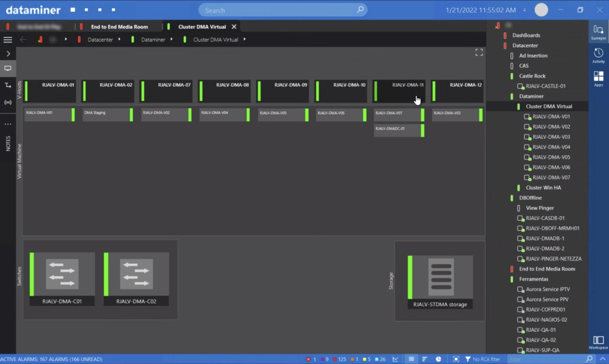The height and width of the screenshot is (364, 609).
Task: Select RJALV-NAGIOS-02 in tree
Action: [x=546, y=320]
